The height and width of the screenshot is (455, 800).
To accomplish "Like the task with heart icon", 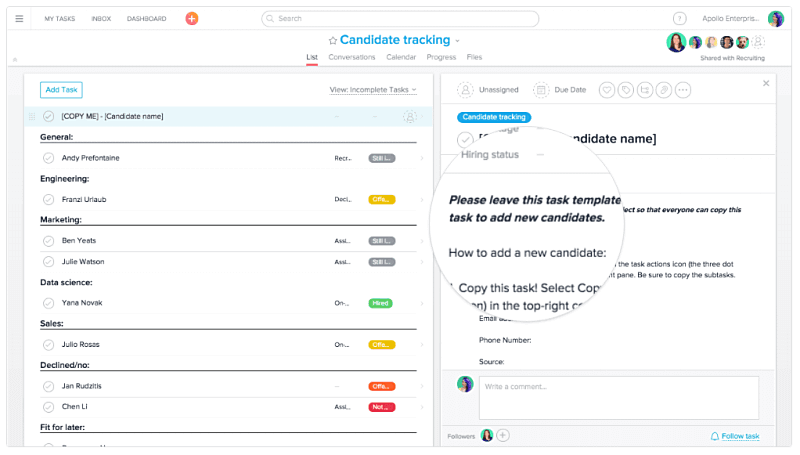I will coord(606,90).
